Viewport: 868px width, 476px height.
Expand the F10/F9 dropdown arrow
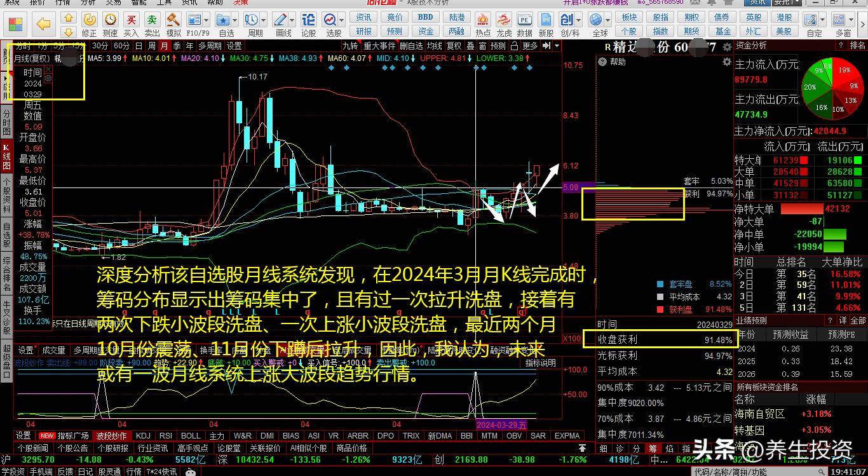207,20
